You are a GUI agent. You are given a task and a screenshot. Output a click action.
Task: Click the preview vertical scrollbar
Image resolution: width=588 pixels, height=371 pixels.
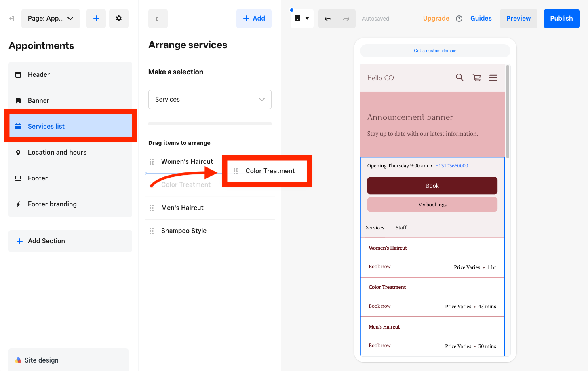point(508,112)
